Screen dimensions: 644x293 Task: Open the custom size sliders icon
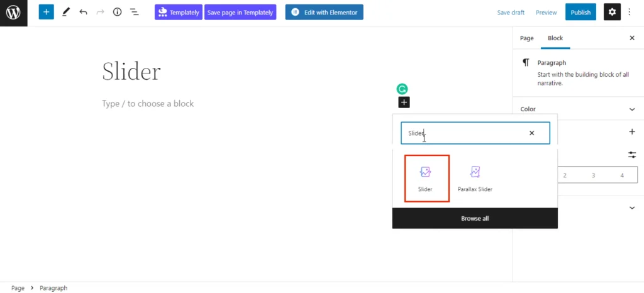[632, 155]
